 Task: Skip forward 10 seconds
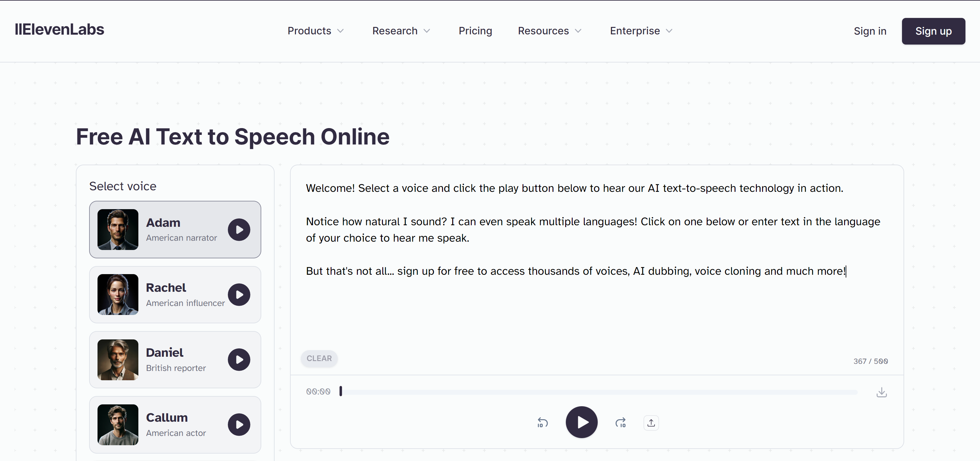pos(621,423)
